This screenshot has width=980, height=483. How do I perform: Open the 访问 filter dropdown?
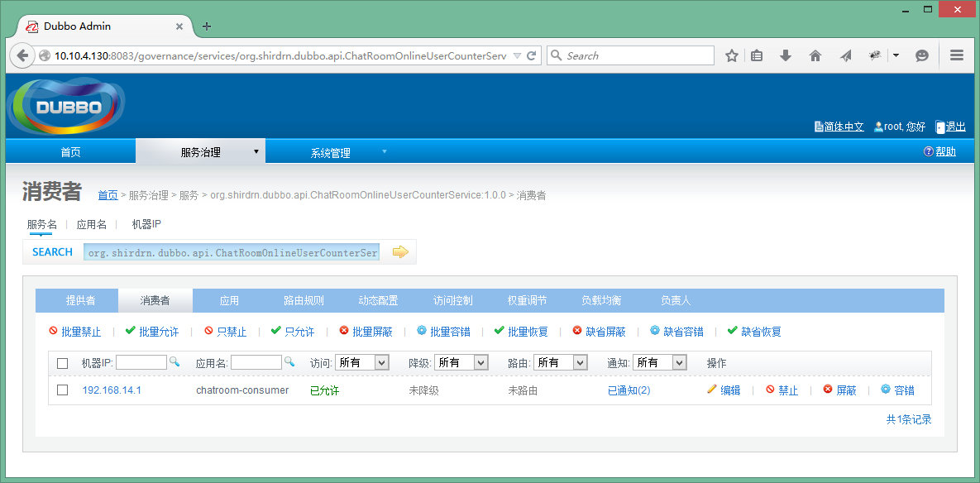tap(362, 362)
